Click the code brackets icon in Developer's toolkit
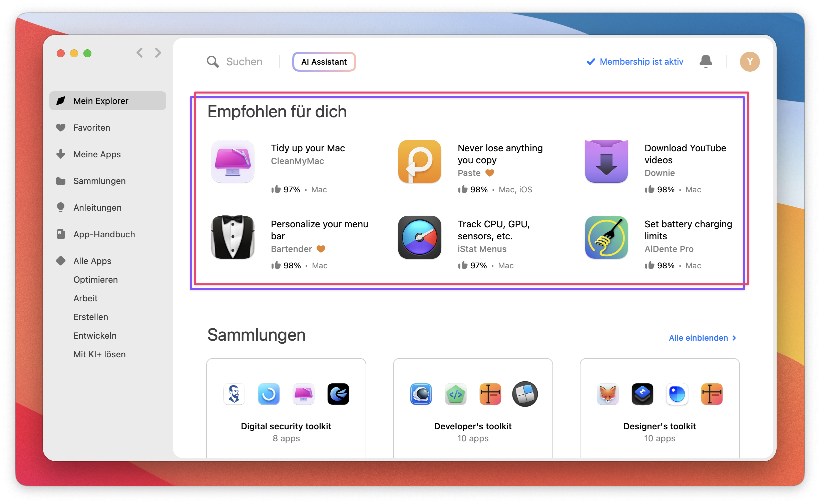Viewport: 820px width, 504px height. (456, 394)
